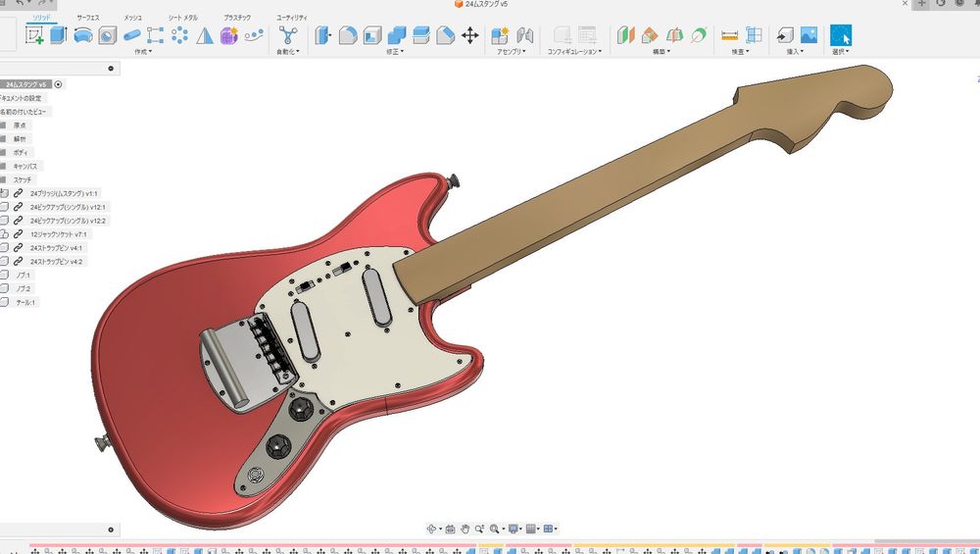The height and width of the screenshot is (554, 980).
Task: Select the Revolve tool
Action: click(83, 35)
